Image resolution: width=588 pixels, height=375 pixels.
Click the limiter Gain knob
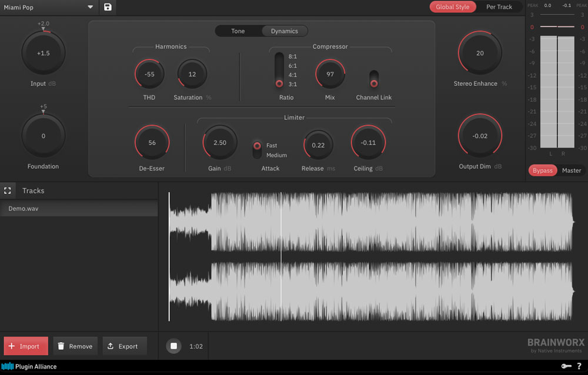coord(220,142)
